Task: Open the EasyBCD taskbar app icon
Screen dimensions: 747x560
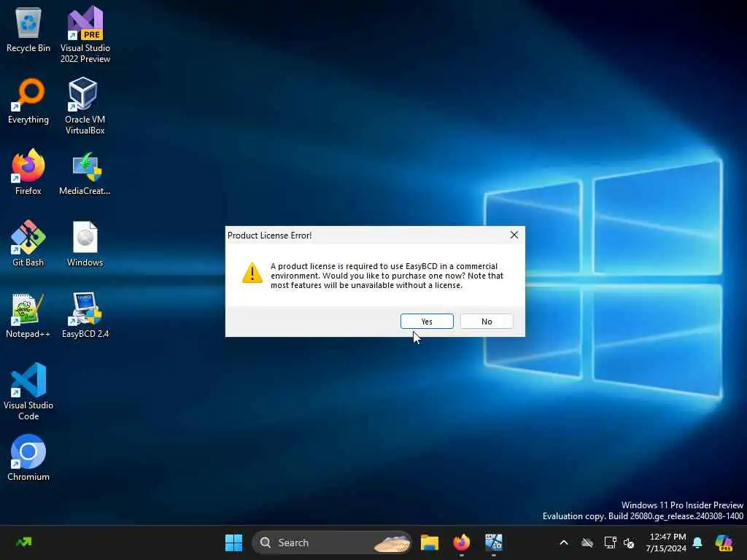Action: pyautogui.click(x=494, y=542)
